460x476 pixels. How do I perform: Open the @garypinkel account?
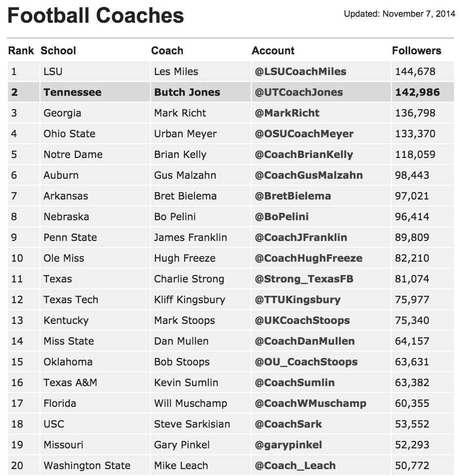[288, 445]
